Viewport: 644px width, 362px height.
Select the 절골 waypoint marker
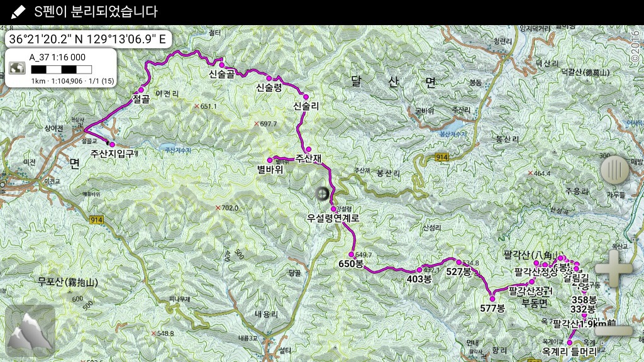tap(141, 90)
